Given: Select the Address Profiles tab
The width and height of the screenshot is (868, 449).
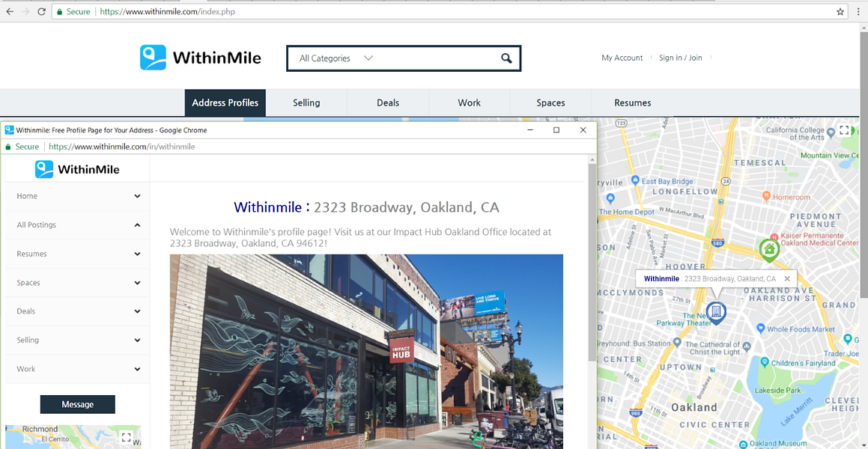Looking at the screenshot, I should pyautogui.click(x=225, y=103).
